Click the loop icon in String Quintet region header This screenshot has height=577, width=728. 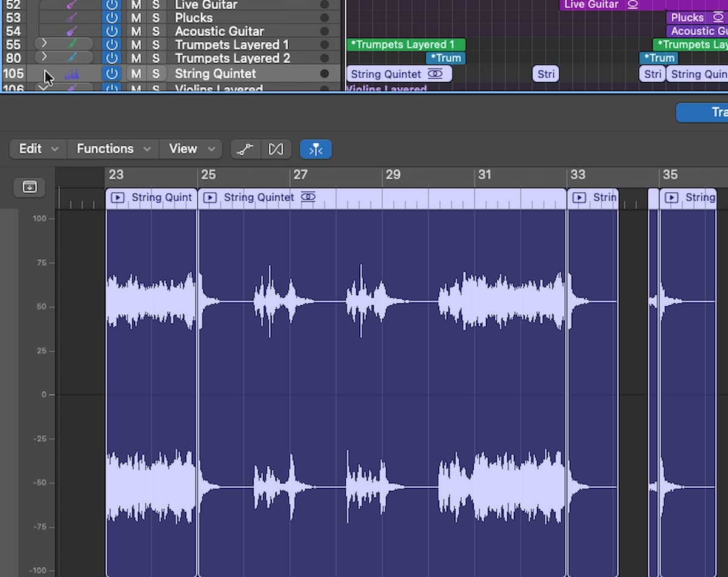(308, 197)
